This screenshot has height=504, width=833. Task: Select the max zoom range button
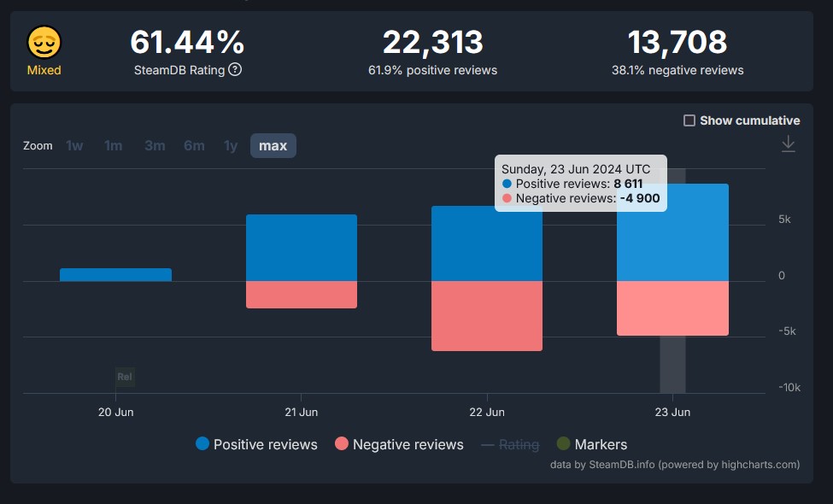(273, 146)
